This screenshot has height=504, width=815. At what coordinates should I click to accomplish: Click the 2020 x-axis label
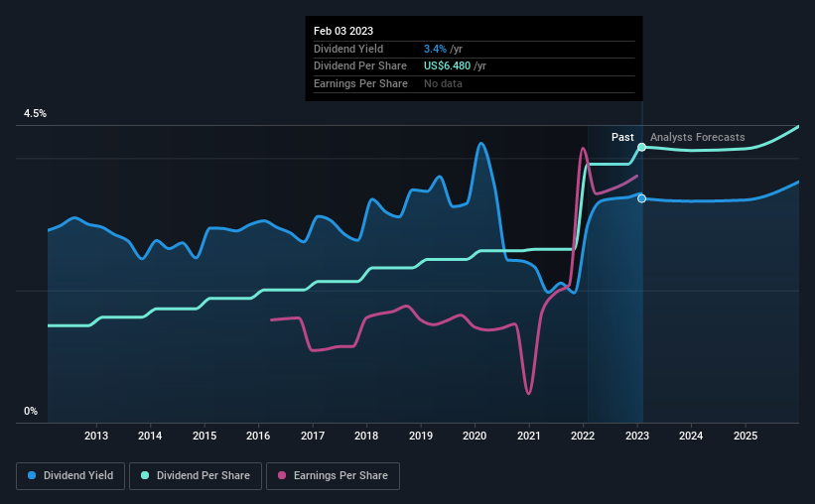pyautogui.click(x=475, y=436)
